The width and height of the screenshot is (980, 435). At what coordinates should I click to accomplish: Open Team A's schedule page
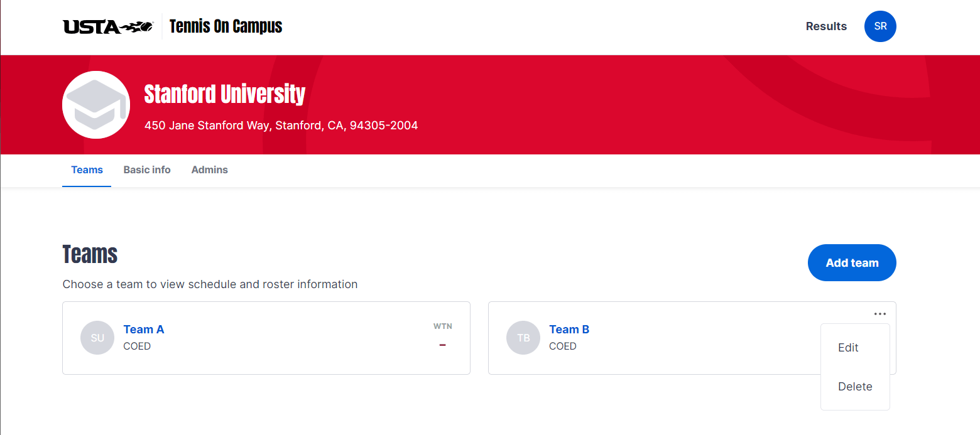[x=143, y=329]
